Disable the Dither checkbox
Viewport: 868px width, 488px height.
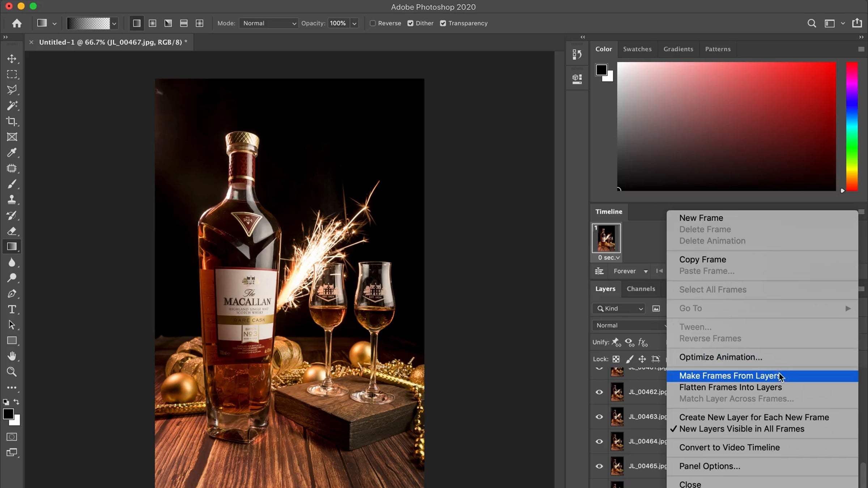click(x=410, y=23)
